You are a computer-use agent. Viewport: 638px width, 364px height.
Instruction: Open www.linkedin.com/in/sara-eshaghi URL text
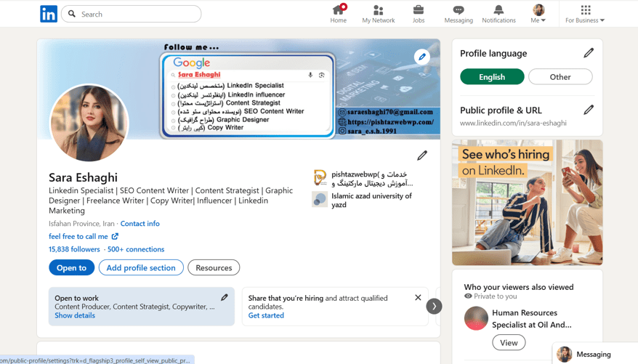tap(513, 123)
